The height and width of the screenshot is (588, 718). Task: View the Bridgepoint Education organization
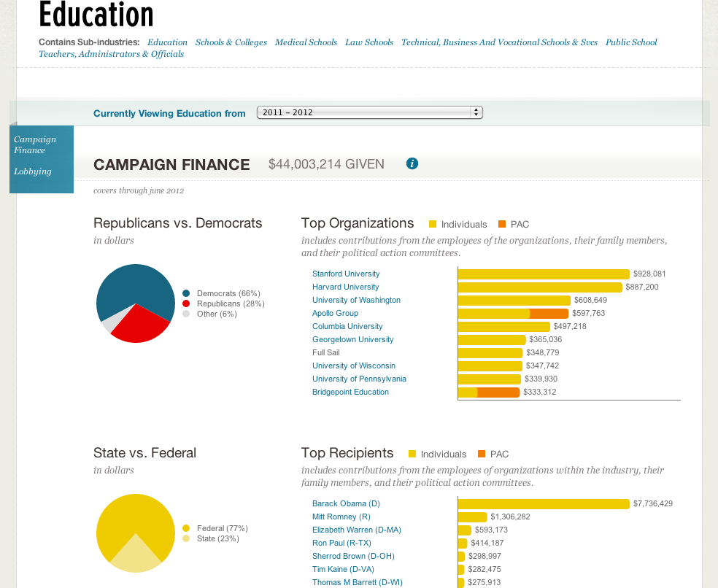tap(350, 392)
